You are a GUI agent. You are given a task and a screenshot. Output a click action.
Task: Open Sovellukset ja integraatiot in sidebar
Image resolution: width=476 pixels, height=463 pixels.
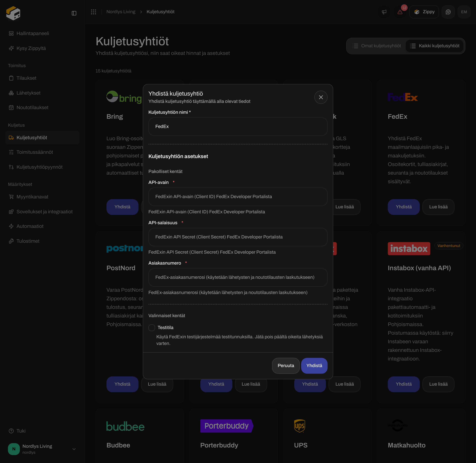point(42,212)
